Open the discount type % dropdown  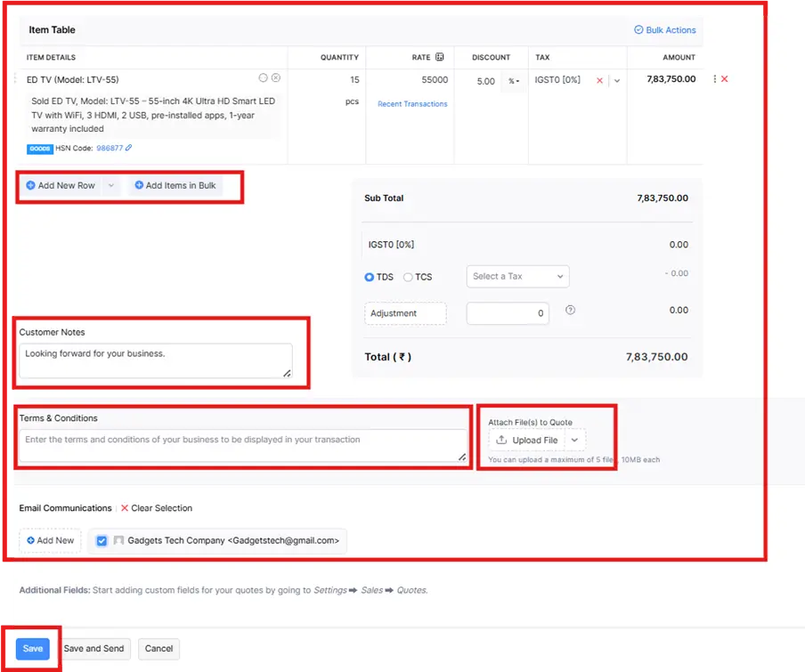tap(514, 81)
